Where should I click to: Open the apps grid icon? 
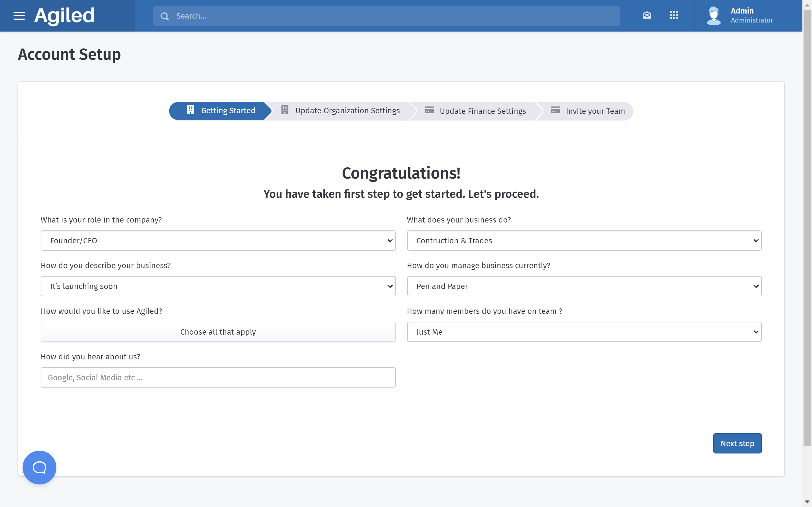pyautogui.click(x=674, y=15)
